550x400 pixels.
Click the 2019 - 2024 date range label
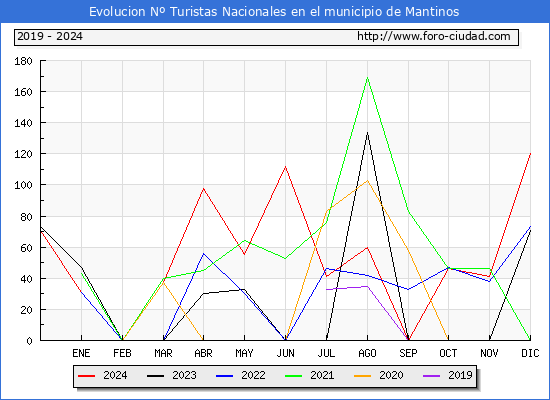point(50,36)
